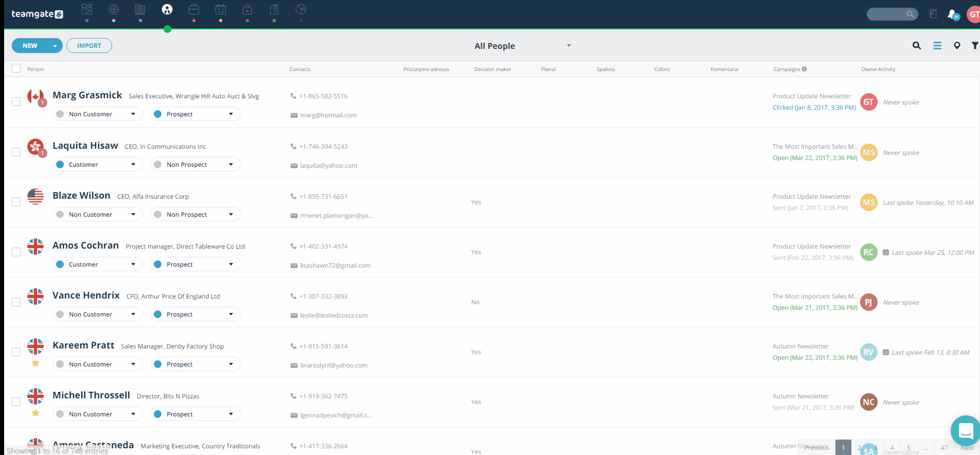Screen dimensions: 980x455
Task: Check the box for Blaze Wilson
Action: [x=16, y=202]
